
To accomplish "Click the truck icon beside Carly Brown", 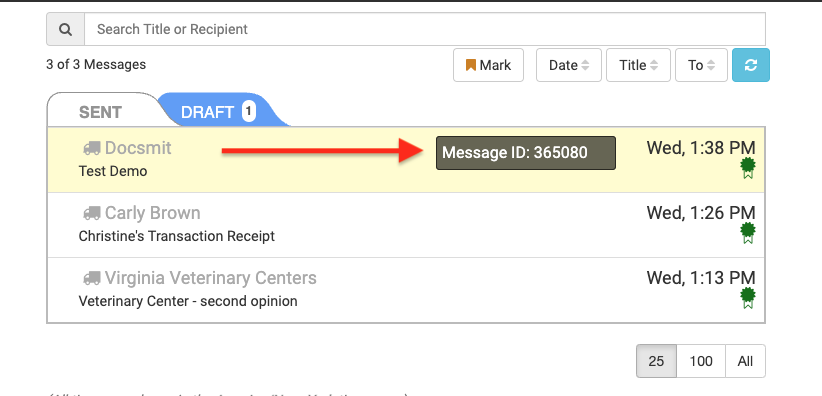I will click(92, 213).
